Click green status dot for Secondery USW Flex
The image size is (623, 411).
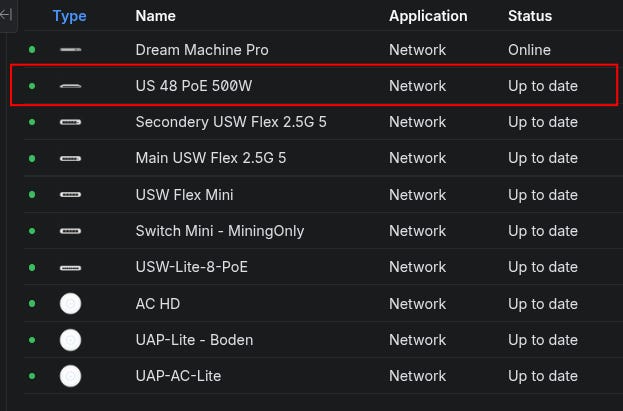[x=32, y=122]
